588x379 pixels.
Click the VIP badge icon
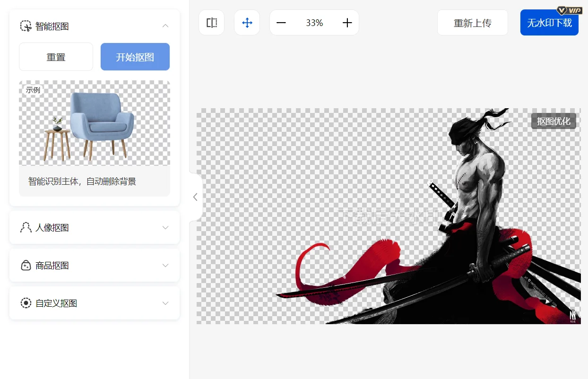click(x=570, y=10)
